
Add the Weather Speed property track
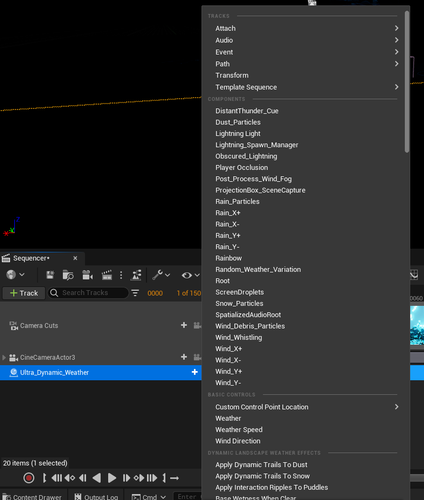tap(305, 429)
